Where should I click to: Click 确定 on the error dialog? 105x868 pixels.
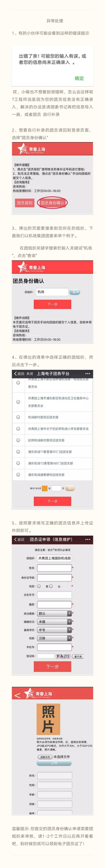pyautogui.click(x=79, y=78)
